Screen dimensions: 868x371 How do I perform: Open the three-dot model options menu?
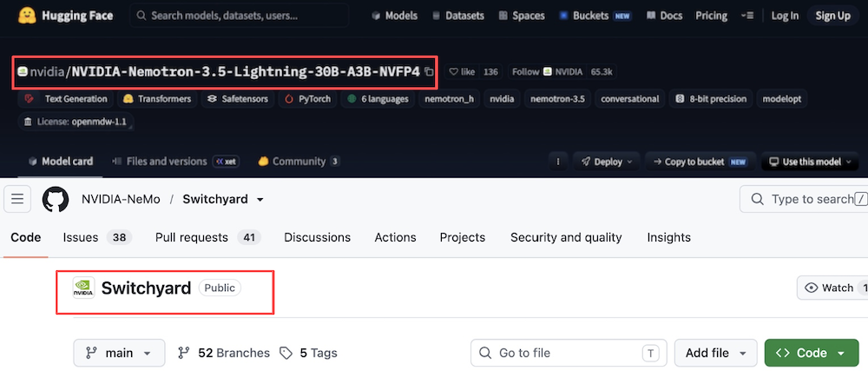tap(558, 162)
